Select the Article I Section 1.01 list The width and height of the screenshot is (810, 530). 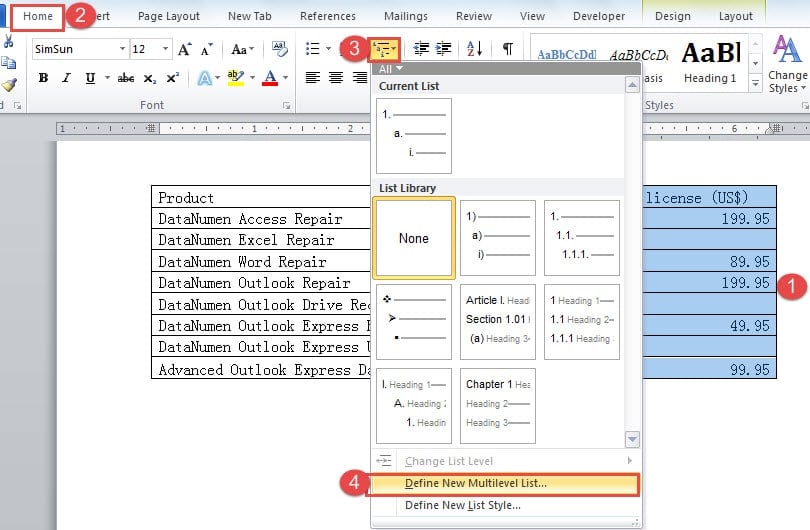498,322
